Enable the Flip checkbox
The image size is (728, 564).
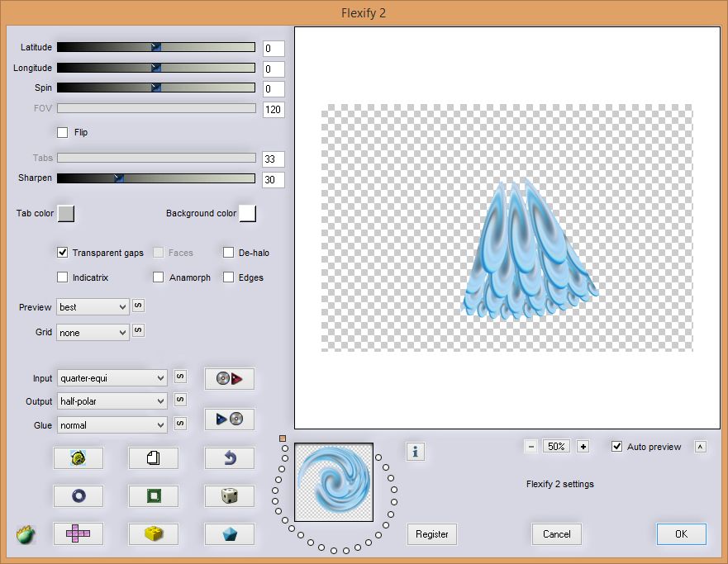click(62, 132)
